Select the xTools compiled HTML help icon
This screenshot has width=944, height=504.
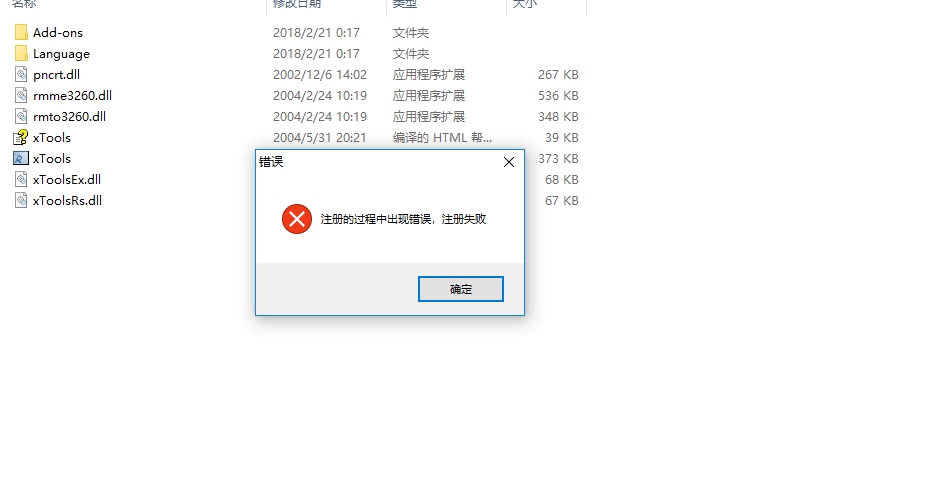pos(21,137)
